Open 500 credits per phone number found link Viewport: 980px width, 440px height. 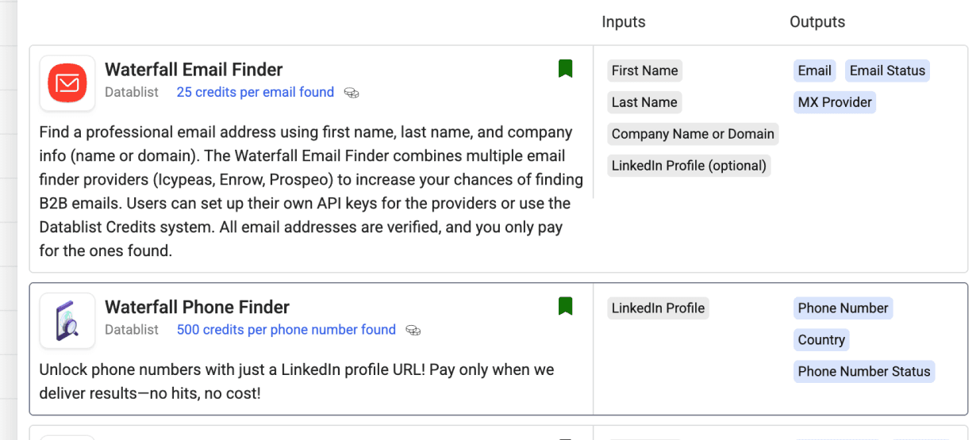click(x=286, y=329)
